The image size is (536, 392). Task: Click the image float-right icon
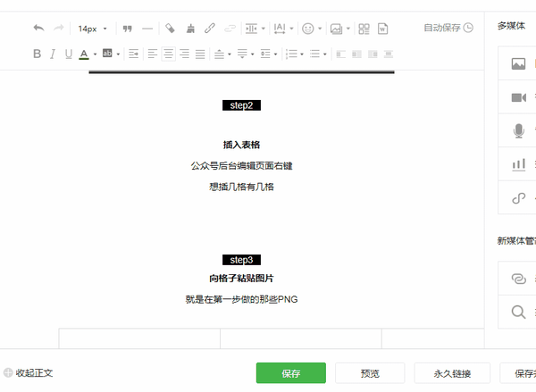point(373,54)
